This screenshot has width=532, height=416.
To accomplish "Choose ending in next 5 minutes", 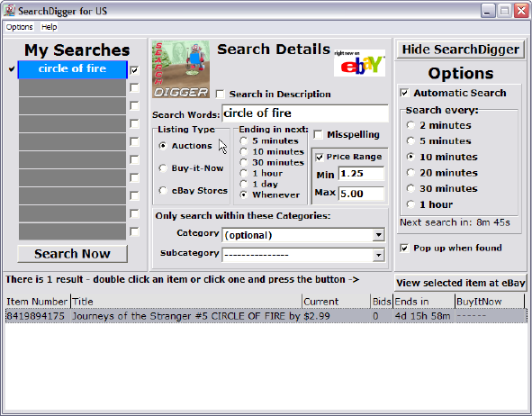I will [x=244, y=140].
